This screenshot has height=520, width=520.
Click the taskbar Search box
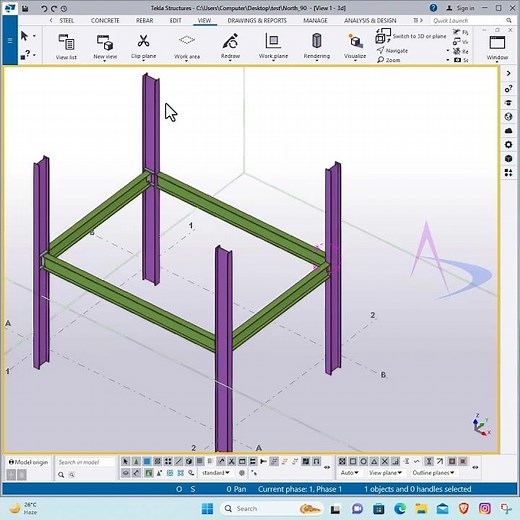tap(273, 509)
